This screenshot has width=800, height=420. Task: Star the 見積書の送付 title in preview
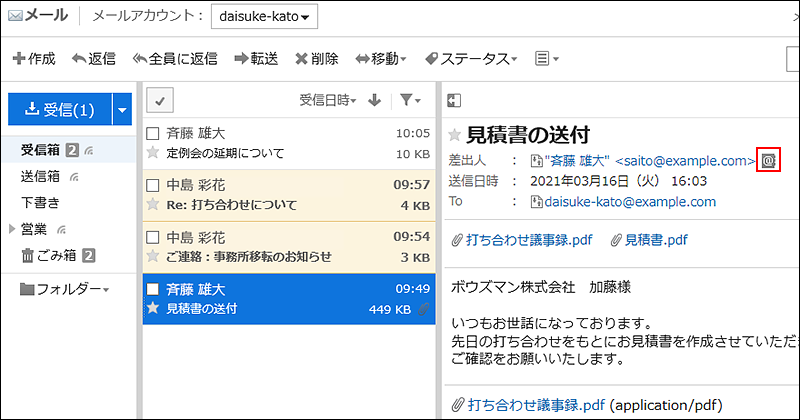[454, 135]
